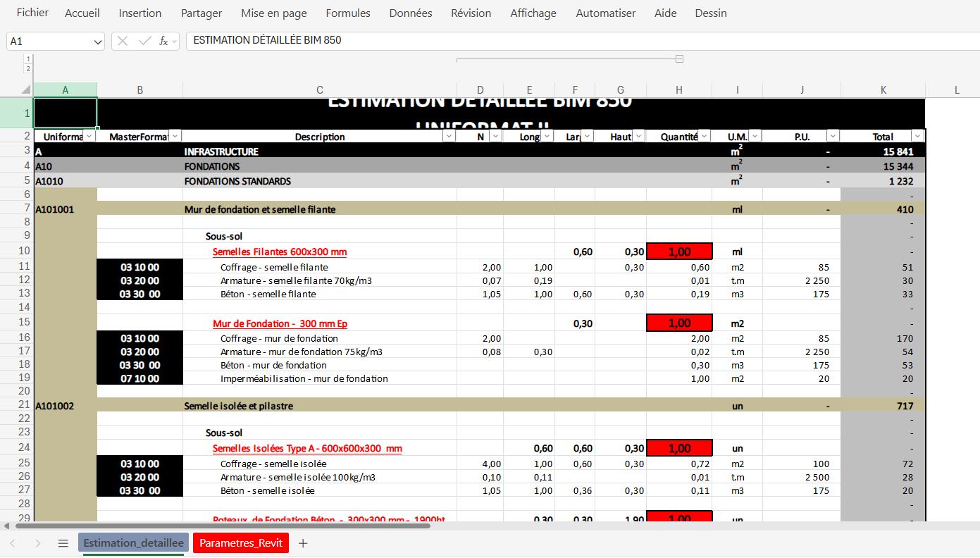
Task: Click the red quantity cell in row 15
Action: (679, 323)
